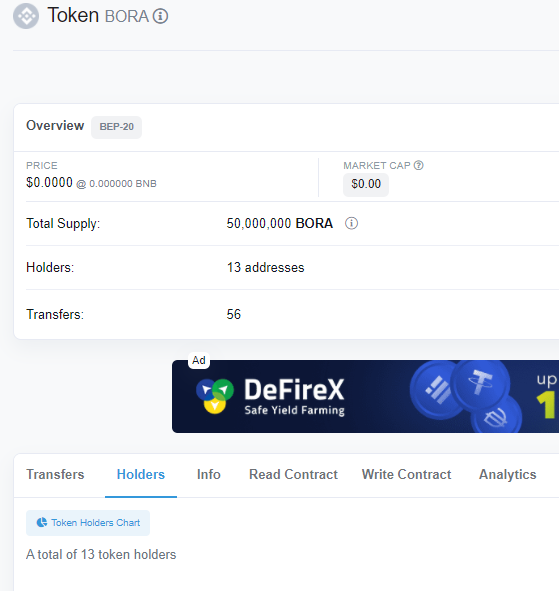Switch to the Transfers tab
This screenshot has height=591, width=559.
[55, 474]
